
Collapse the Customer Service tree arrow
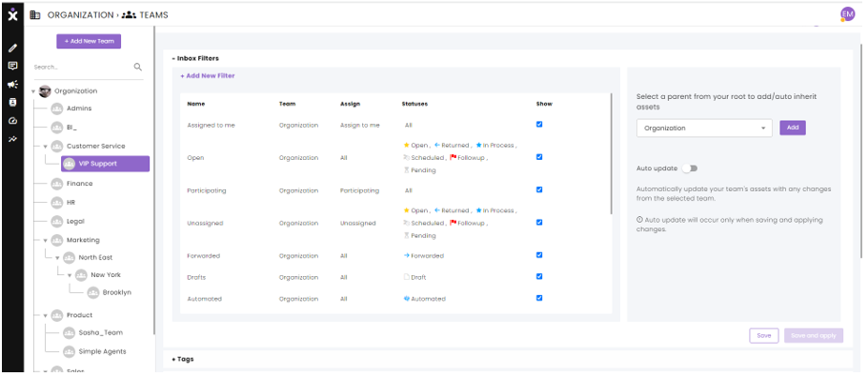(46, 147)
